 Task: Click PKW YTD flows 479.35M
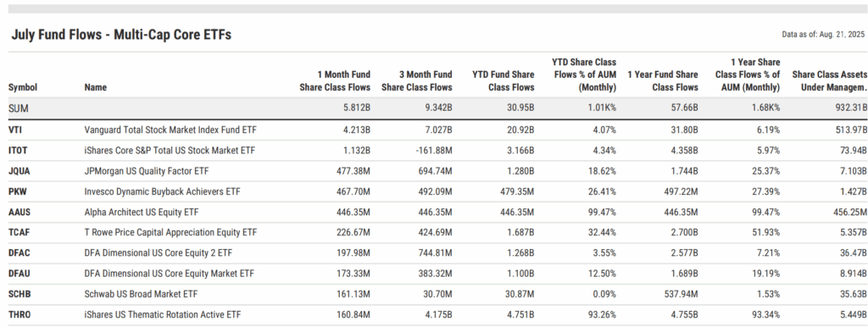point(518,191)
